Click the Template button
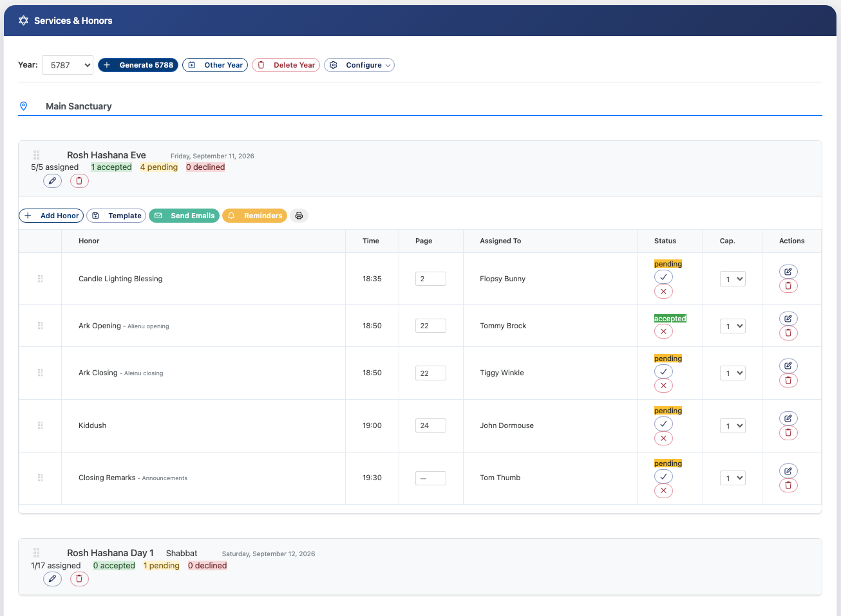This screenshot has height=616, width=841. click(x=117, y=216)
